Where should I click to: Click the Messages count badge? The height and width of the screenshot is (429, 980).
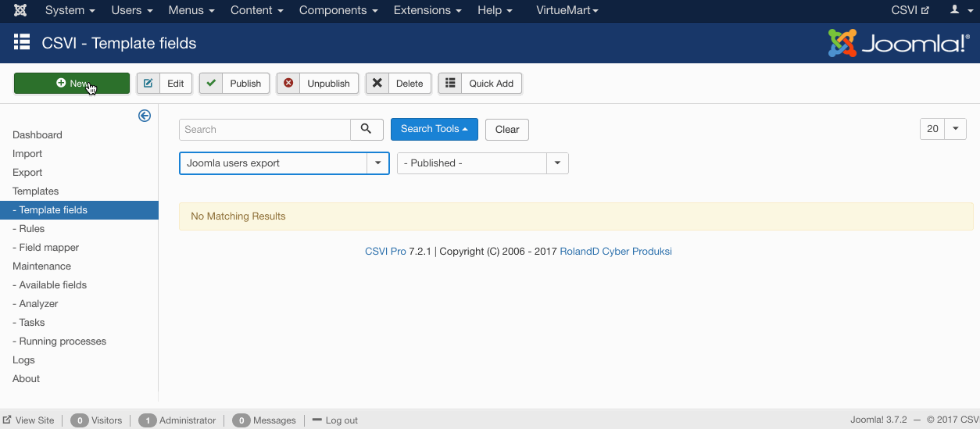241,420
